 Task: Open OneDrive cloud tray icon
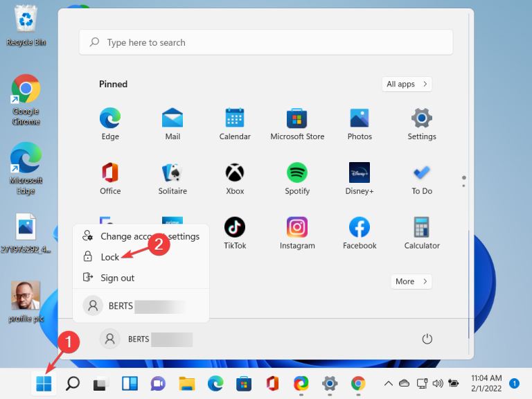[x=404, y=383]
